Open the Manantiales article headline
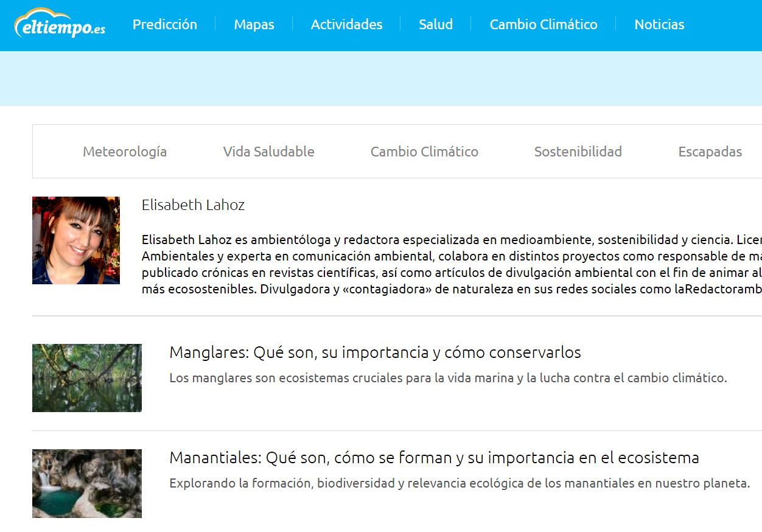762x532 pixels. [x=434, y=458]
